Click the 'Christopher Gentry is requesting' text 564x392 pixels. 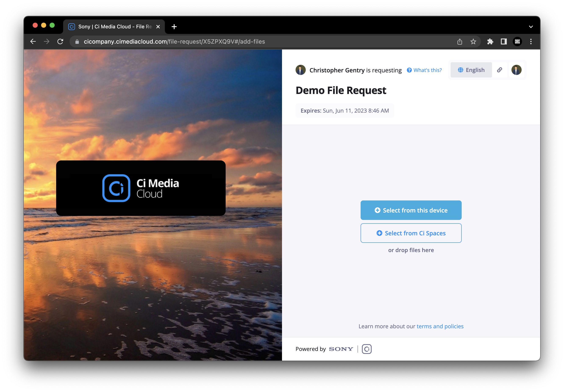click(x=356, y=70)
